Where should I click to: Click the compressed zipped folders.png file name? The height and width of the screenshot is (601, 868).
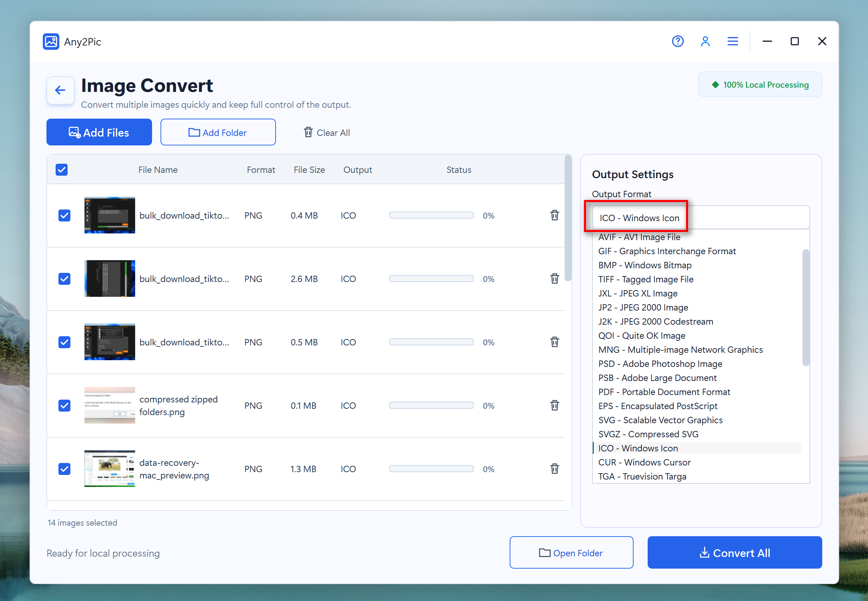178,406
